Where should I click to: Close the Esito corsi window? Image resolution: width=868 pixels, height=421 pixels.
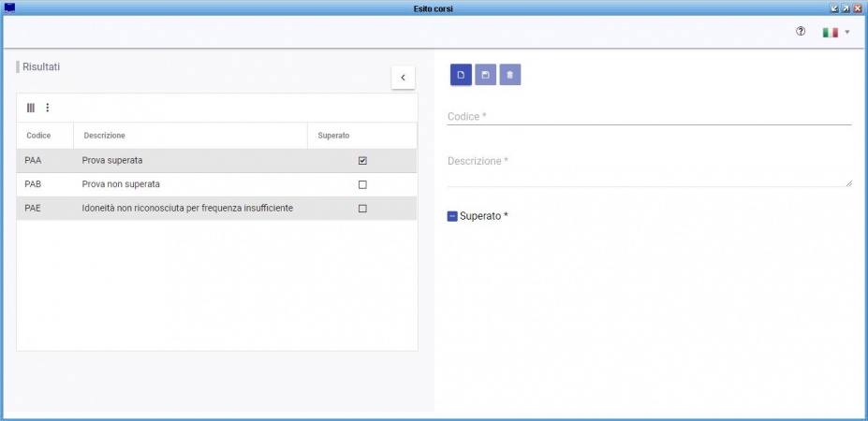pos(858,8)
